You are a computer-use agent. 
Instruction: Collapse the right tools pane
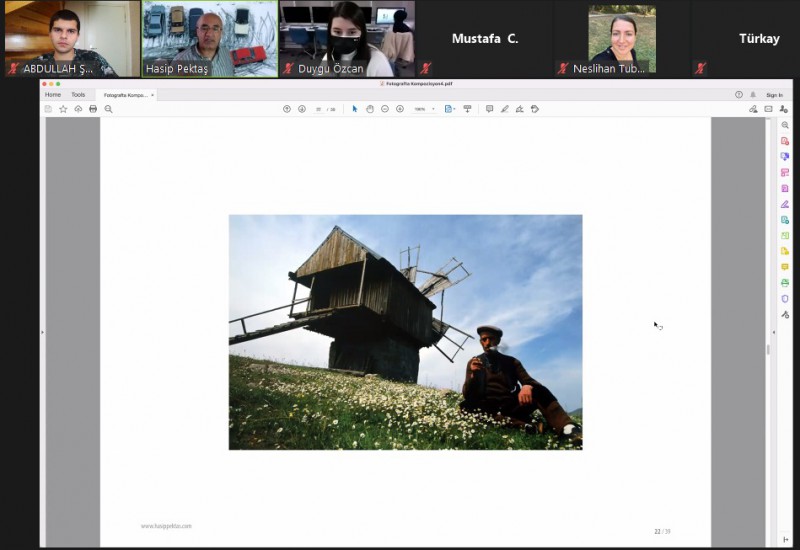pyautogui.click(x=773, y=331)
